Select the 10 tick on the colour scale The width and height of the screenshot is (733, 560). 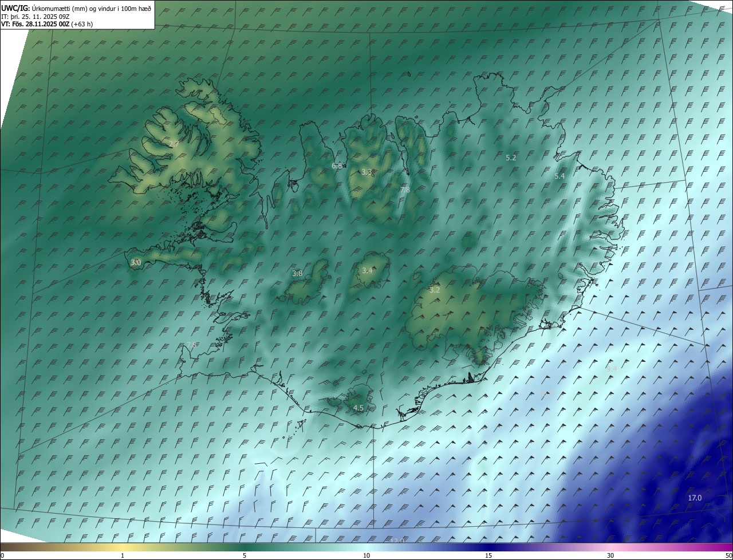pos(366,555)
